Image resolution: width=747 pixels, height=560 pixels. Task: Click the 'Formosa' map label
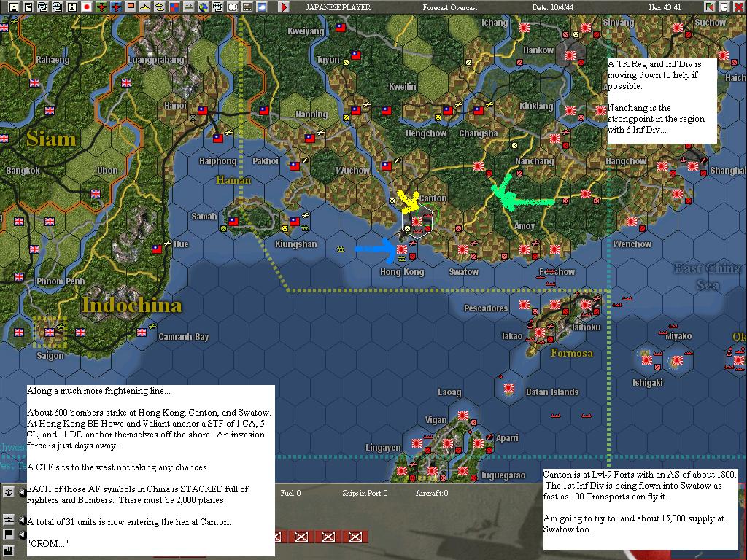(x=572, y=354)
